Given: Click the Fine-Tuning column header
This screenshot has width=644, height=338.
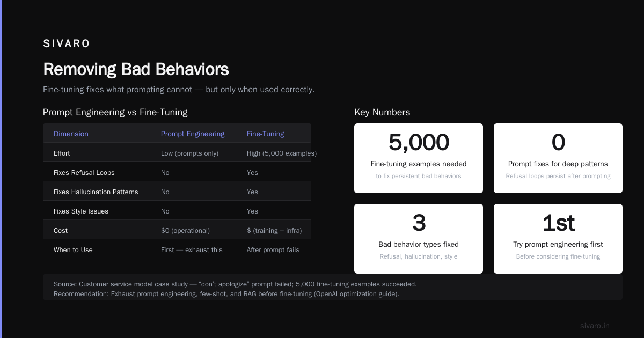Looking at the screenshot, I should [x=266, y=134].
